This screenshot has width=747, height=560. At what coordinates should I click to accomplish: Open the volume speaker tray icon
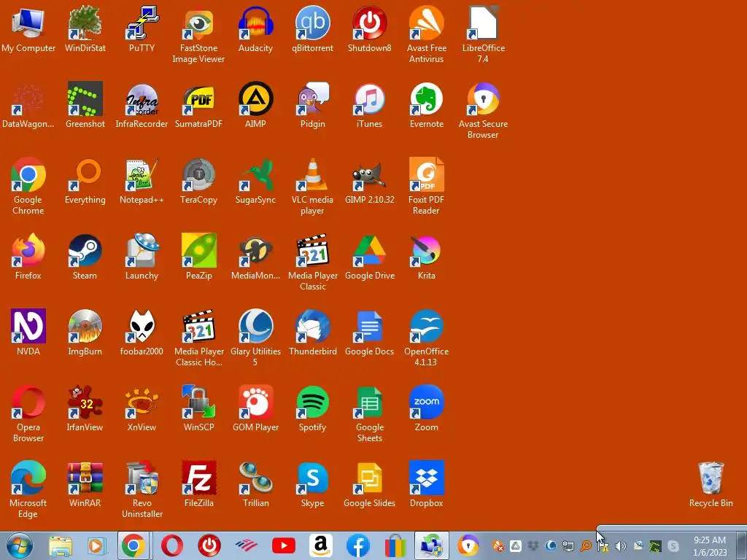(620, 545)
